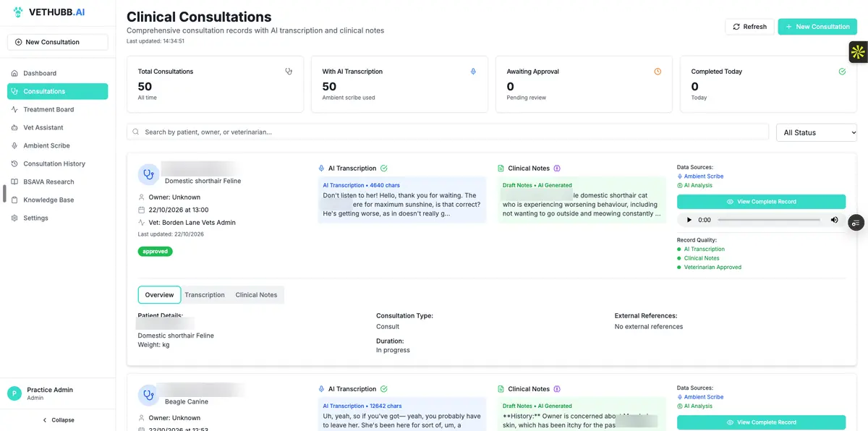
Task: Click the feline audio progress slider
Action: (769, 220)
